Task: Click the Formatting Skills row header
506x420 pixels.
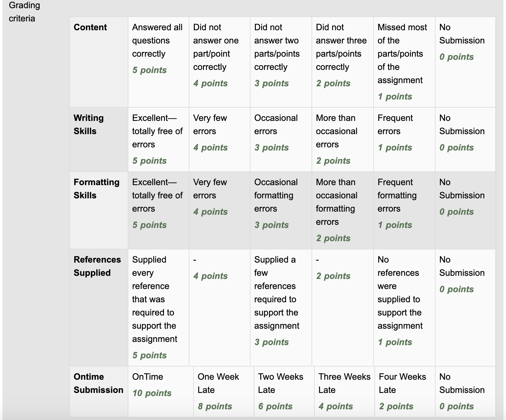Action: click(99, 210)
